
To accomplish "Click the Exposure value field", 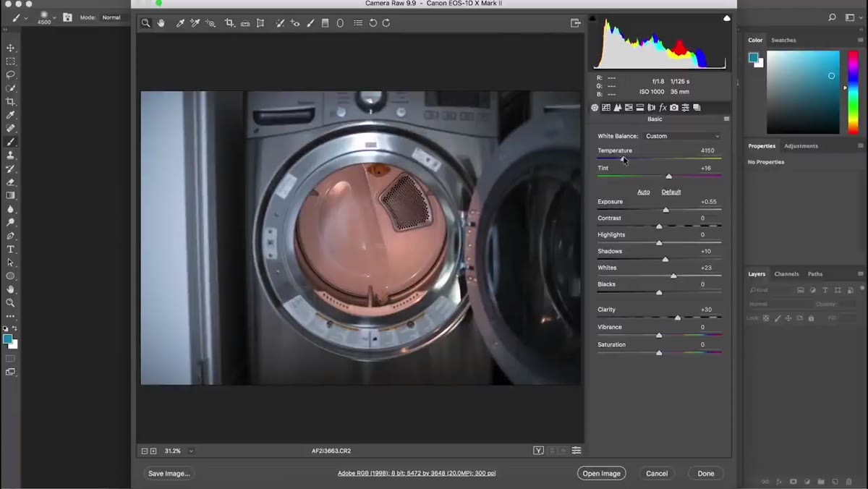I will coord(708,202).
